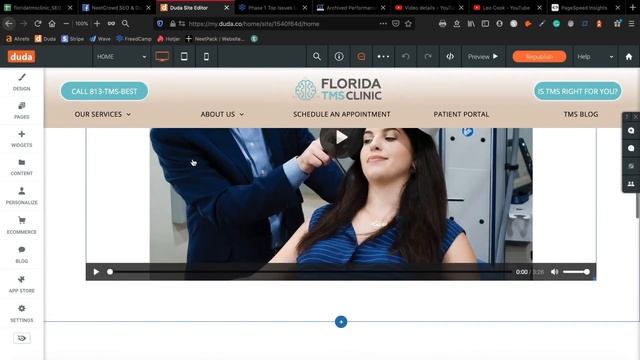Open the HOME page selector dropdown

pyautogui.click(x=121, y=56)
